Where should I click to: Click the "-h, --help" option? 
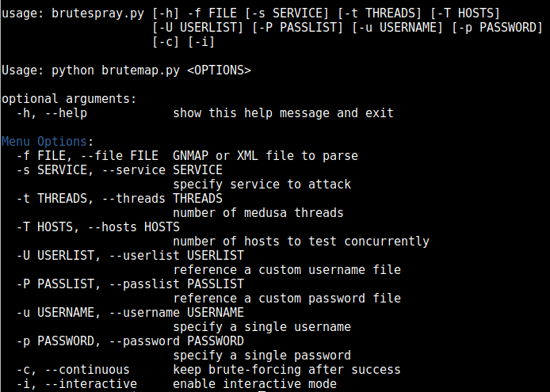click(x=51, y=113)
